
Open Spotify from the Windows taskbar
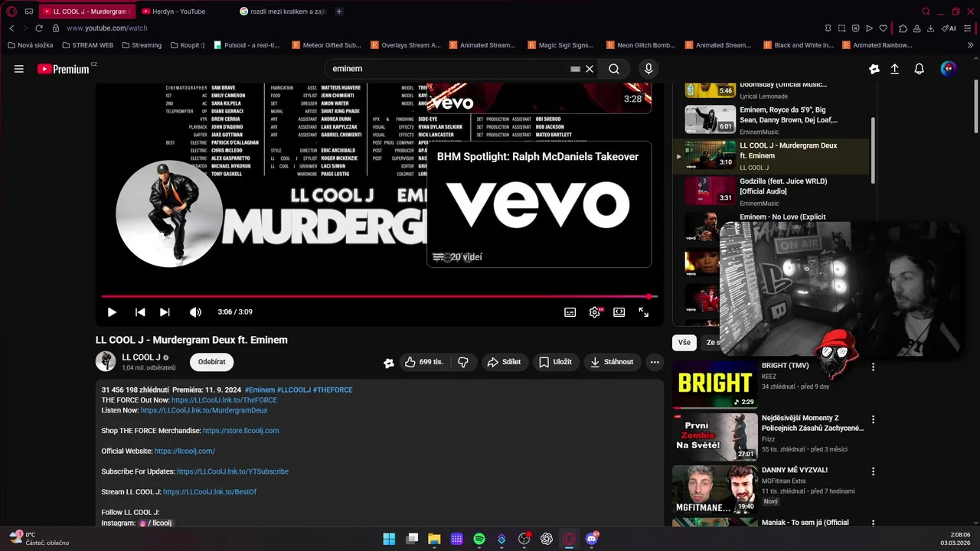479,539
